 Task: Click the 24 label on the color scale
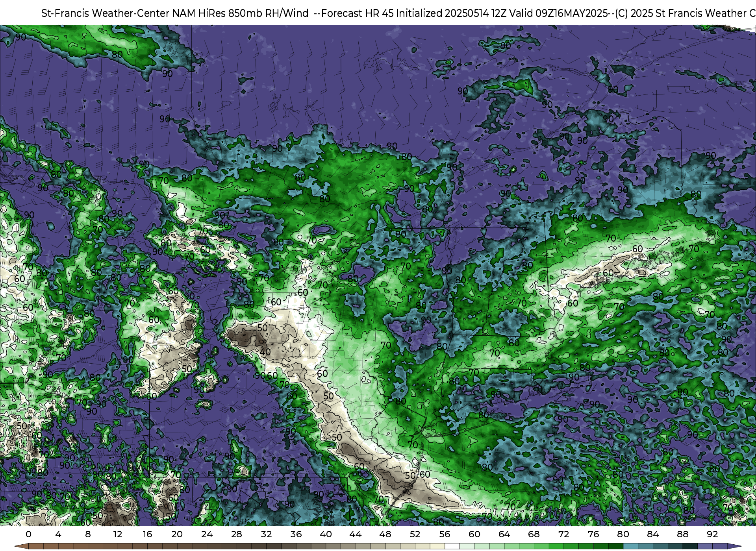coord(207,534)
